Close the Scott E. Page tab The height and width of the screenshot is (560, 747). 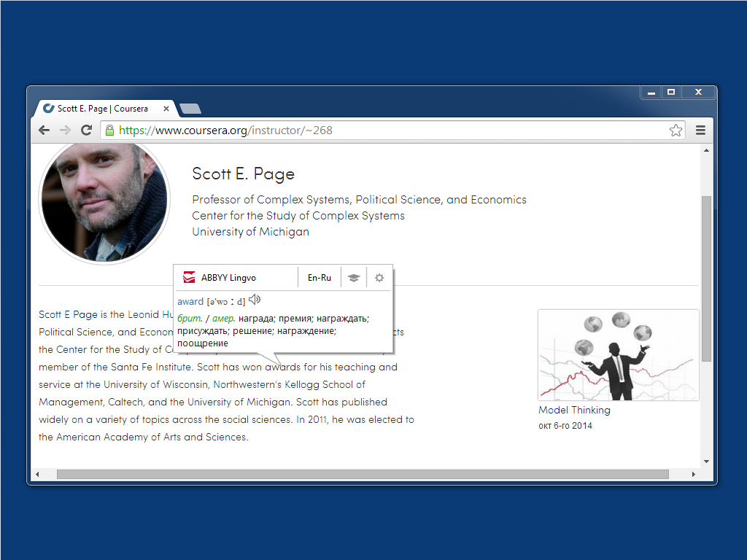[166, 109]
